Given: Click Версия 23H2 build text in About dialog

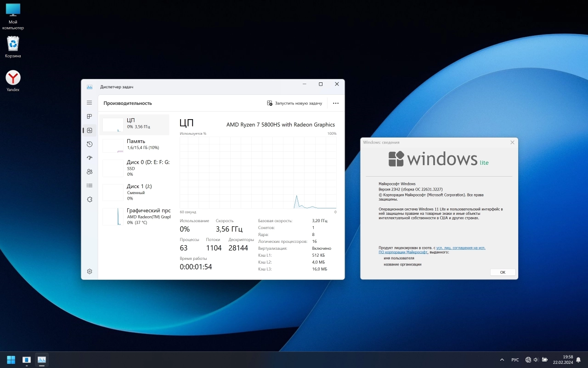Looking at the screenshot, I should pos(411,189).
